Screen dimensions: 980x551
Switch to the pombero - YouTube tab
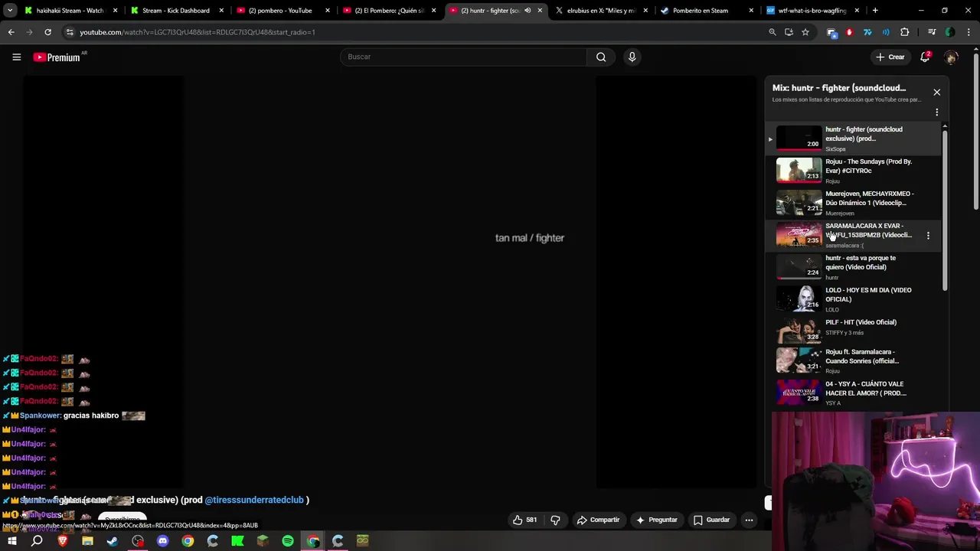click(281, 11)
